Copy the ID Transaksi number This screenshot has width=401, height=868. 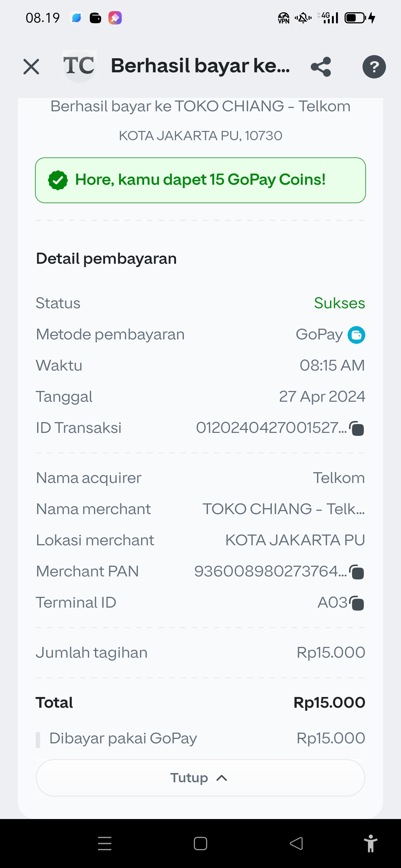click(357, 429)
